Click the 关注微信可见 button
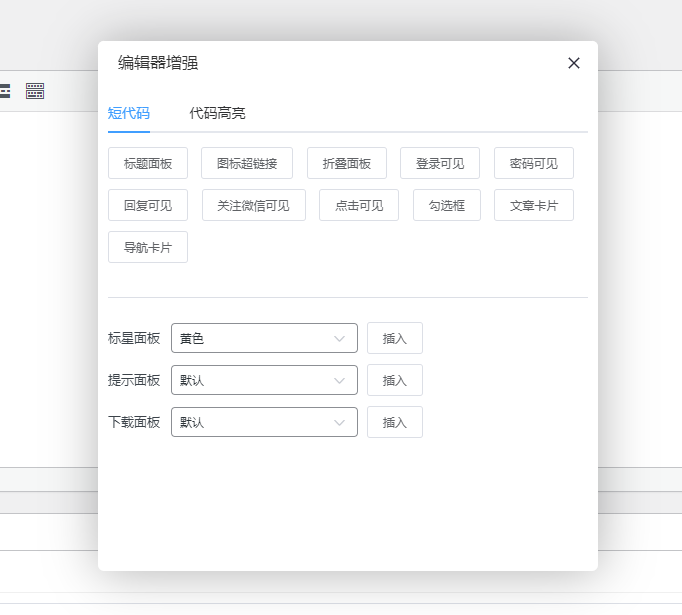Image resolution: width=682 pixels, height=615 pixels. pos(254,205)
